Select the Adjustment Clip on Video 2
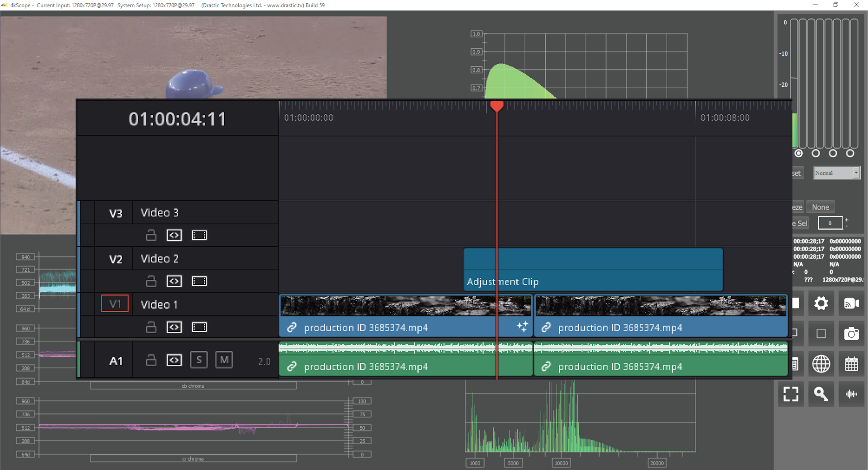The height and width of the screenshot is (470, 868). pos(593,269)
